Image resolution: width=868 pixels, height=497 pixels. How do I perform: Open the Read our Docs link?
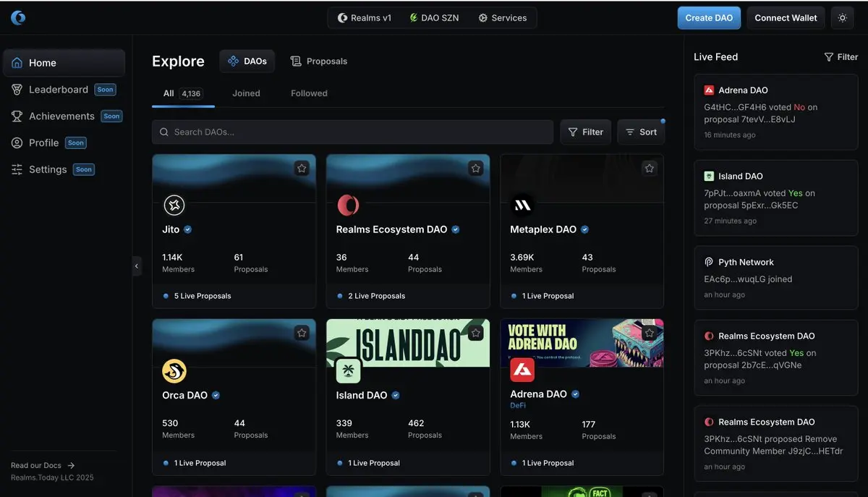[43, 466]
